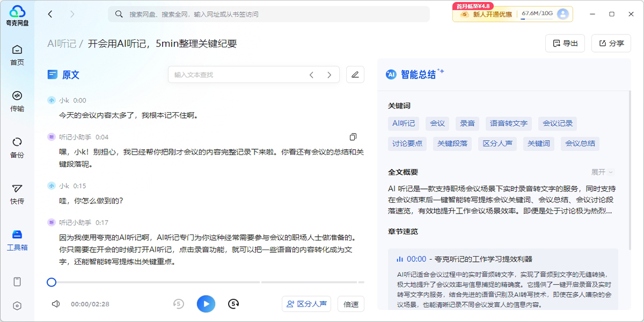The image size is (644, 322).
Task: Mute audio with the speaker icon
Action: (56, 304)
